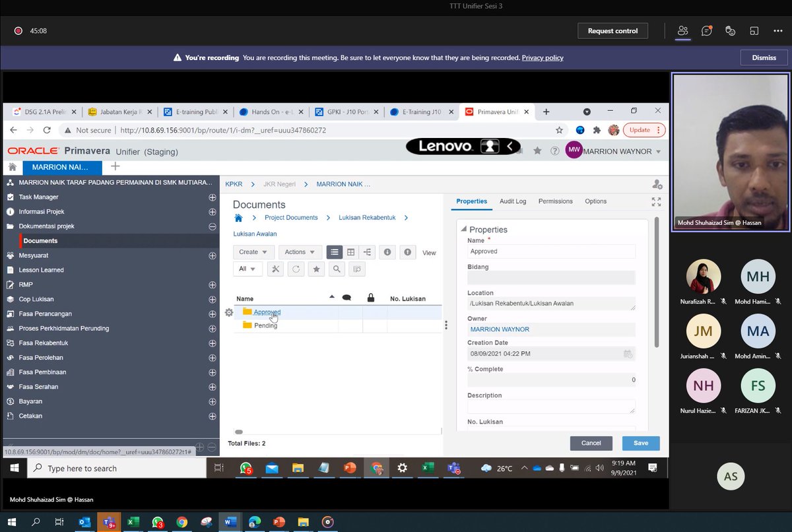The width and height of the screenshot is (792, 532).
Task: Switch to tile view in Documents
Action: [x=350, y=251]
